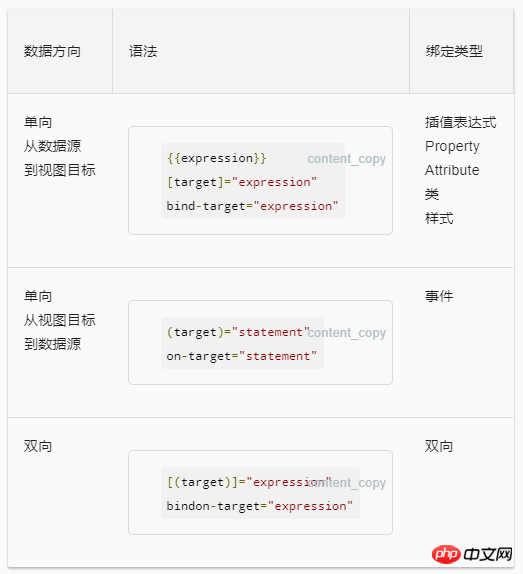Click bind-target="expression" code line
523x574 pixels.
pyautogui.click(x=253, y=206)
